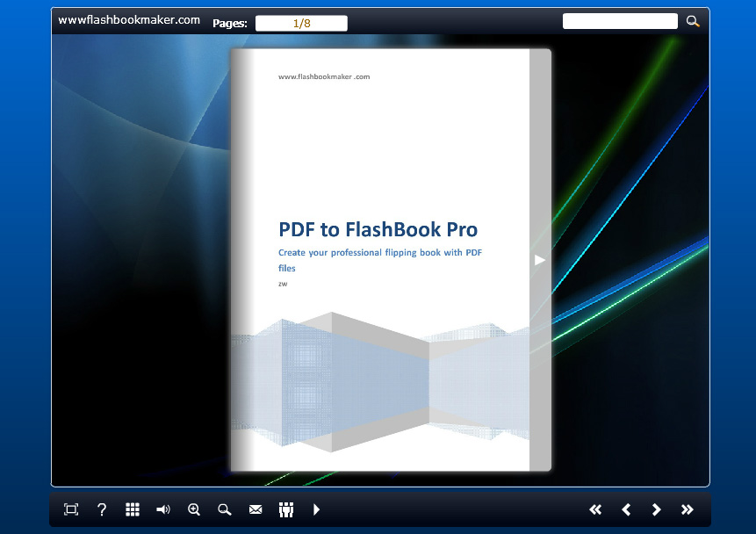Image resolution: width=756 pixels, height=534 pixels.
Task: Show page thumbnails grid icon
Action: pos(133,509)
